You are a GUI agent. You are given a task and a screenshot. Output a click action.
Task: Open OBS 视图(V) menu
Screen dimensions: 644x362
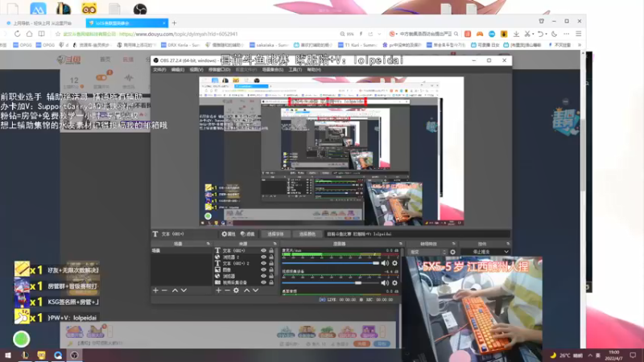[196, 70]
